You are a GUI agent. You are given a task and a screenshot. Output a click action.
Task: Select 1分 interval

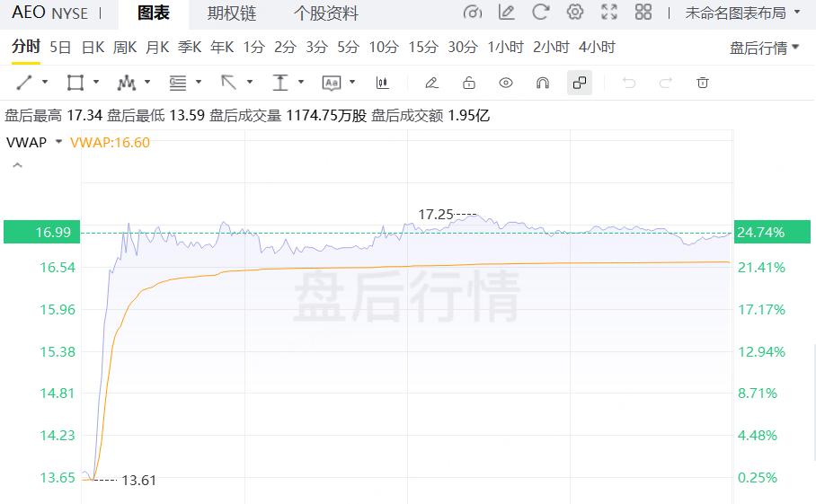pyautogui.click(x=254, y=48)
